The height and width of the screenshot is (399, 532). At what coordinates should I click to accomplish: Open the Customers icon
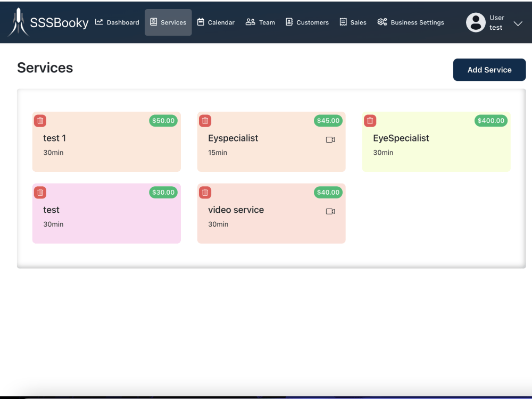(289, 22)
